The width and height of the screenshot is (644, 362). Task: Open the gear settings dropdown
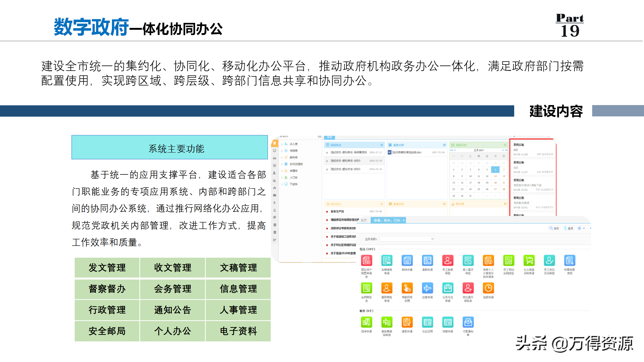point(581,228)
